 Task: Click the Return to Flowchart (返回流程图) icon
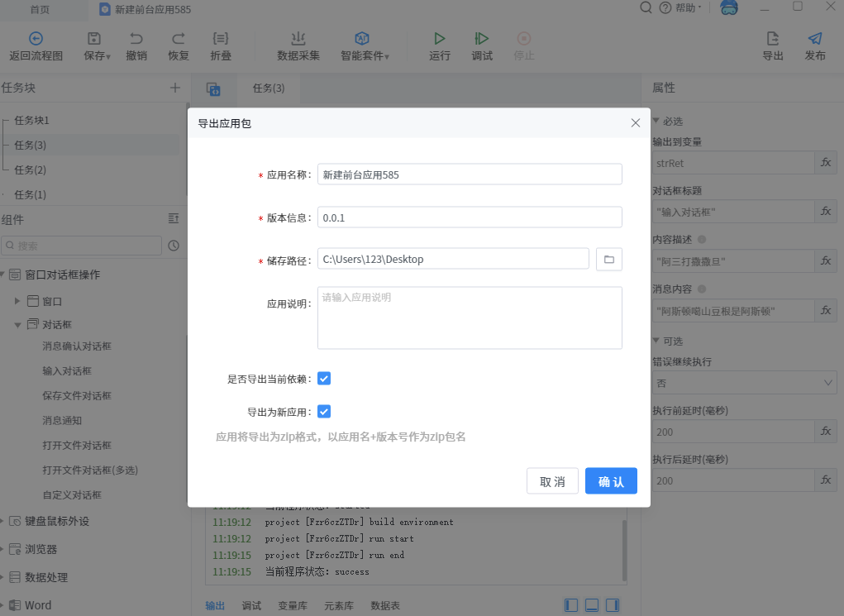click(x=36, y=39)
